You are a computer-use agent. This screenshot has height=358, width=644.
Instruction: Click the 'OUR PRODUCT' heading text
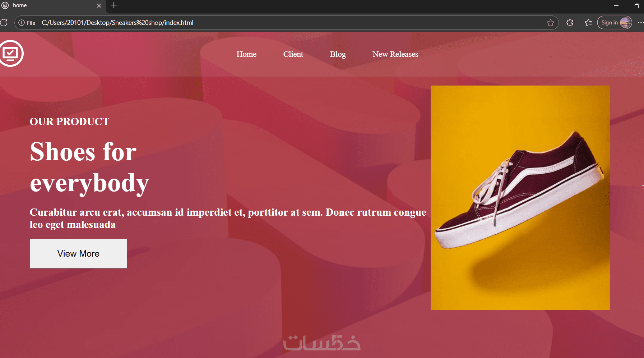click(69, 121)
